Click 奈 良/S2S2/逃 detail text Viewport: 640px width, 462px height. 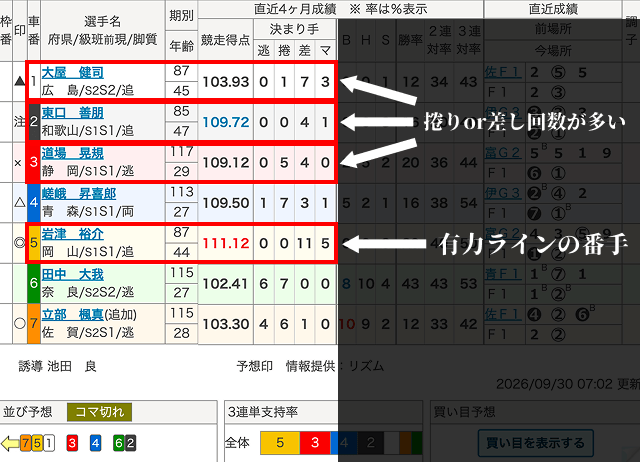(88, 292)
